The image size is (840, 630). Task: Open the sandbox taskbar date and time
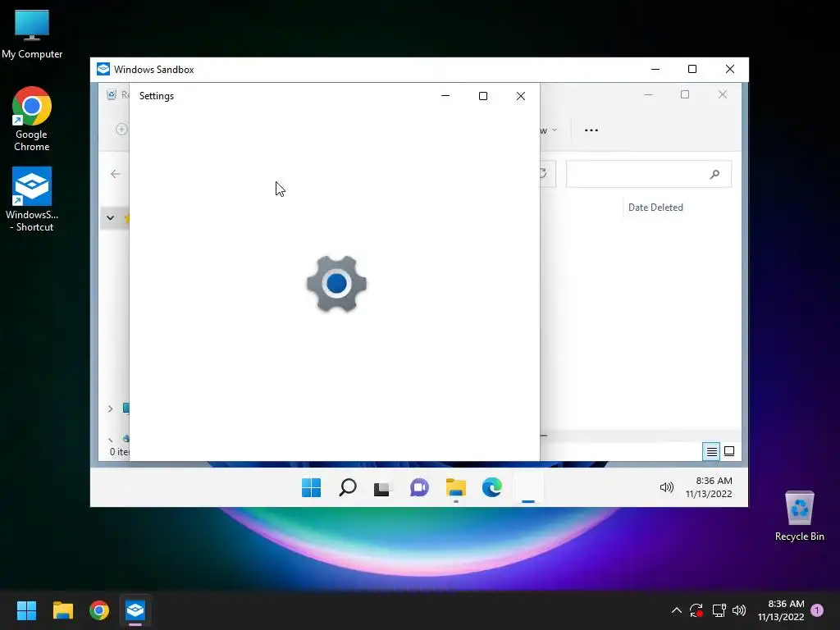709,487
